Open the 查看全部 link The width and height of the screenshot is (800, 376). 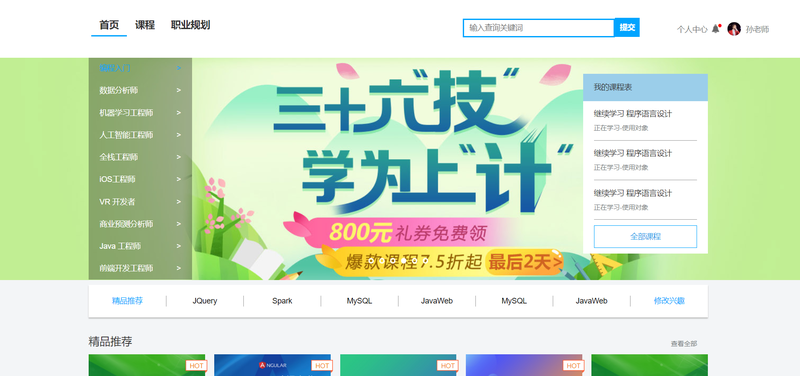[x=684, y=344]
